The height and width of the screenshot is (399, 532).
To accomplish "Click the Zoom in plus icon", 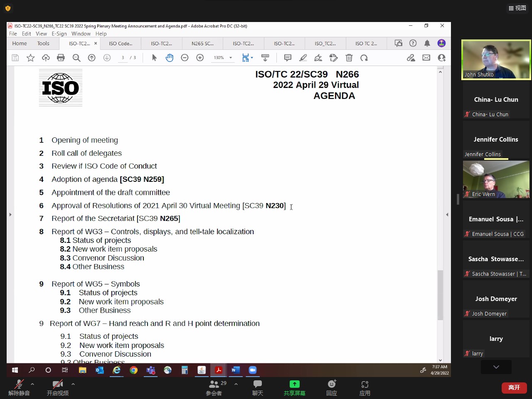I will [x=200, y=58].
